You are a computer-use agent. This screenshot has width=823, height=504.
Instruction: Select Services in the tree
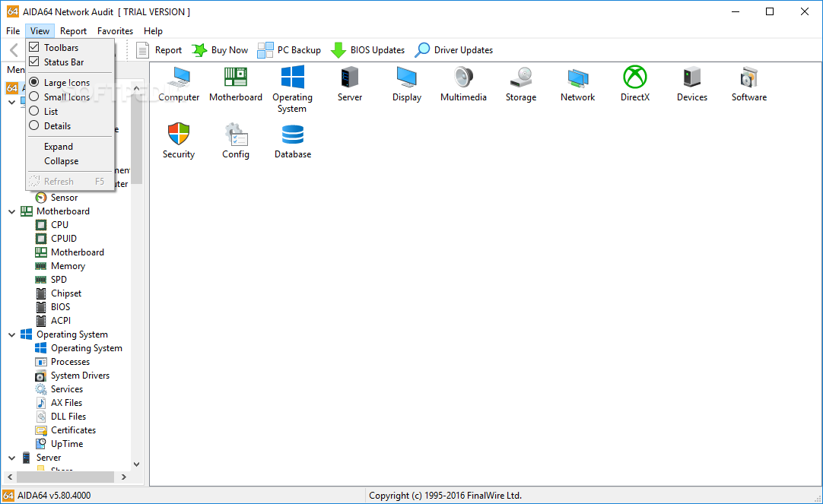[x=59, y=389]
